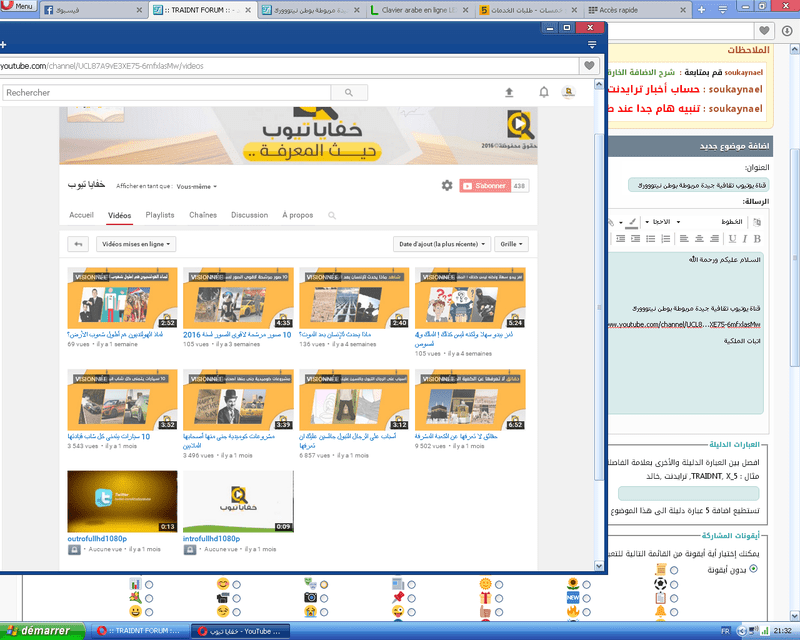Screen dimensions: 800x640
Task: Click the YouTube upload icon
Action: tap(509, 92)
